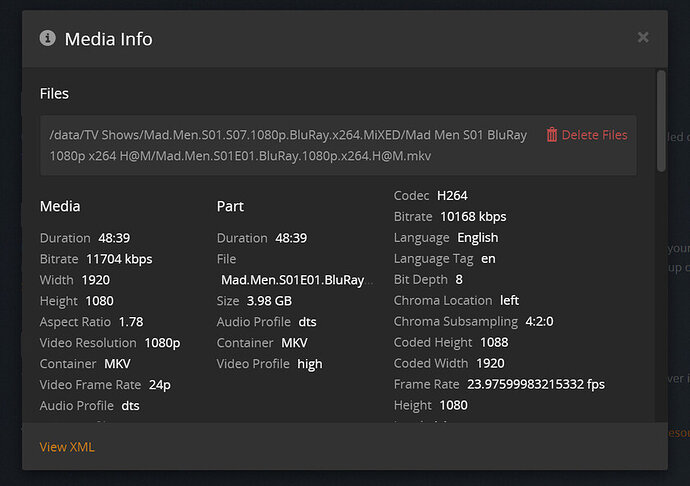This screenshot has width=690, height=486.
Task: Open the View XML link
Action: click(67, 447)
